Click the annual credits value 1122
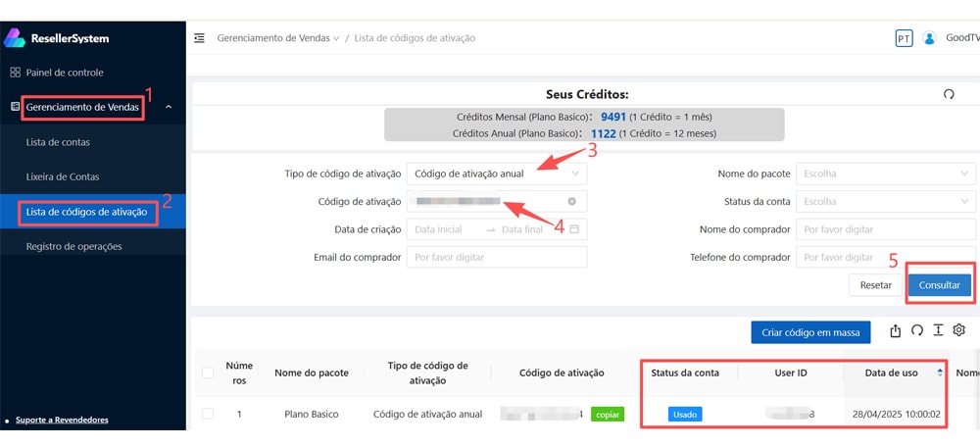This screenshot has width=980, height=447. point(603,133)
